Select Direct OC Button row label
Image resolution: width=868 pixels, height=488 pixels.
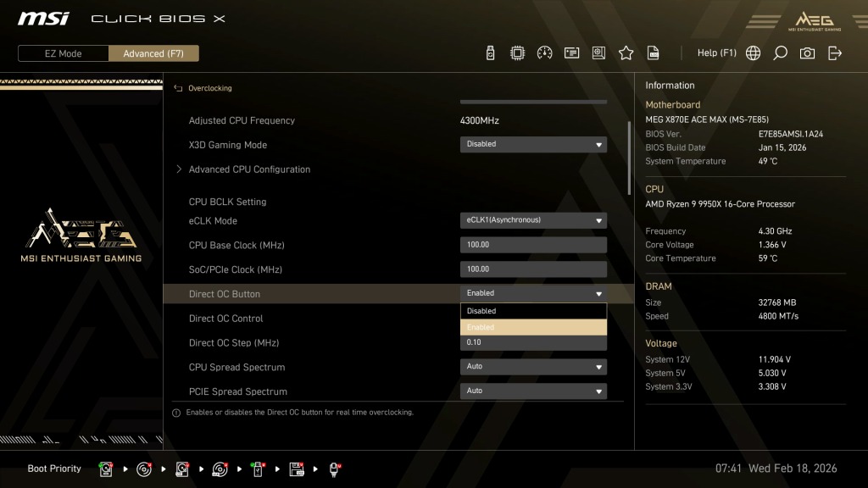[224, 294]
